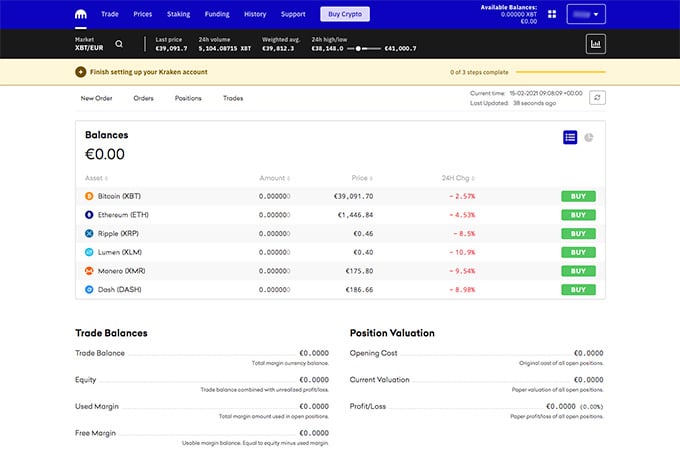Click Finish setting up your Kraken account

pos(149,72)
